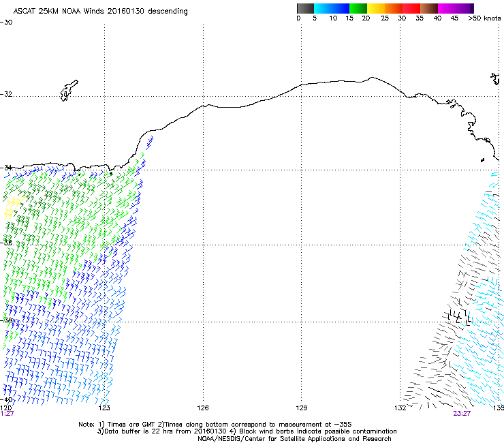Click the '132' longitude label
Screen dimensions: 504x443
[x=400, y=408]
